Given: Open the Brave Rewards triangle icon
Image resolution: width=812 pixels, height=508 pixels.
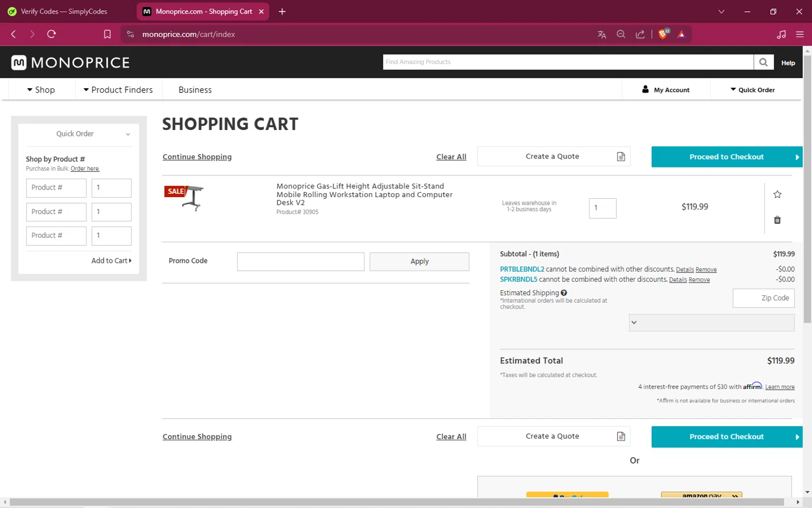Looking at the screenshot, I should (x=682, y=34).
